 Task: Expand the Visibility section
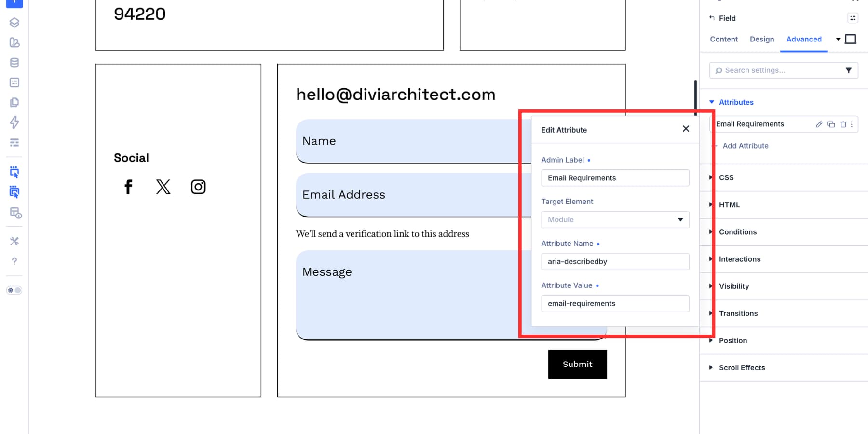(784, 286)
